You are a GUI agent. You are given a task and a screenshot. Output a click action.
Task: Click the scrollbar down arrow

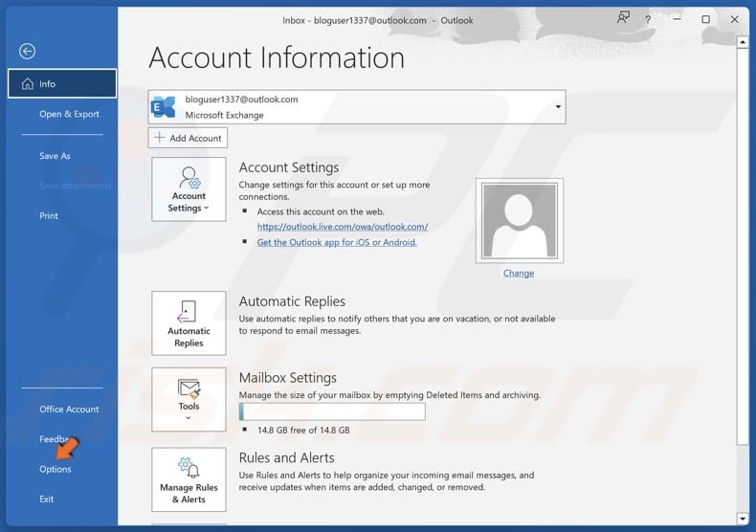[x=743, y=519]
